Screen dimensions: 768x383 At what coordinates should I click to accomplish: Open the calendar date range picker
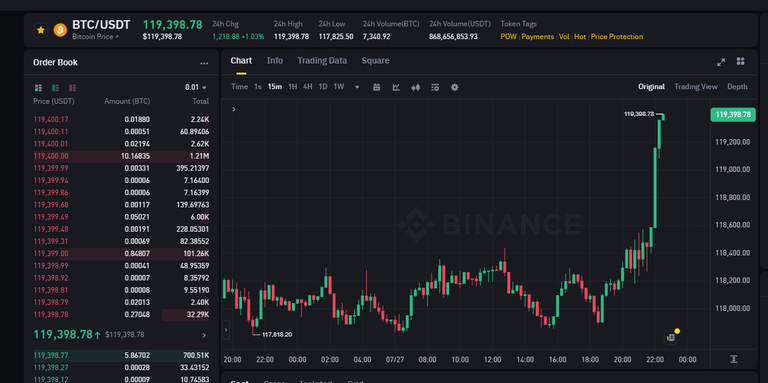(x=377, y=87)
